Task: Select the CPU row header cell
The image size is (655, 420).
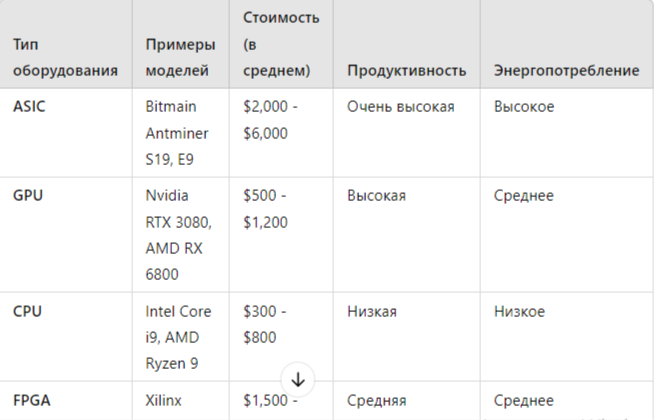Action: coord(66,337)
